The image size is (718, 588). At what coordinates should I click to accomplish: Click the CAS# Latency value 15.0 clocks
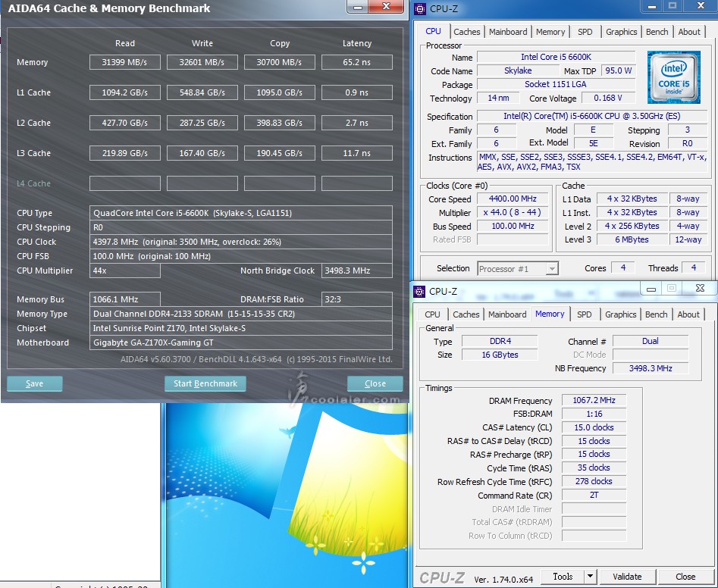(594, 427)
